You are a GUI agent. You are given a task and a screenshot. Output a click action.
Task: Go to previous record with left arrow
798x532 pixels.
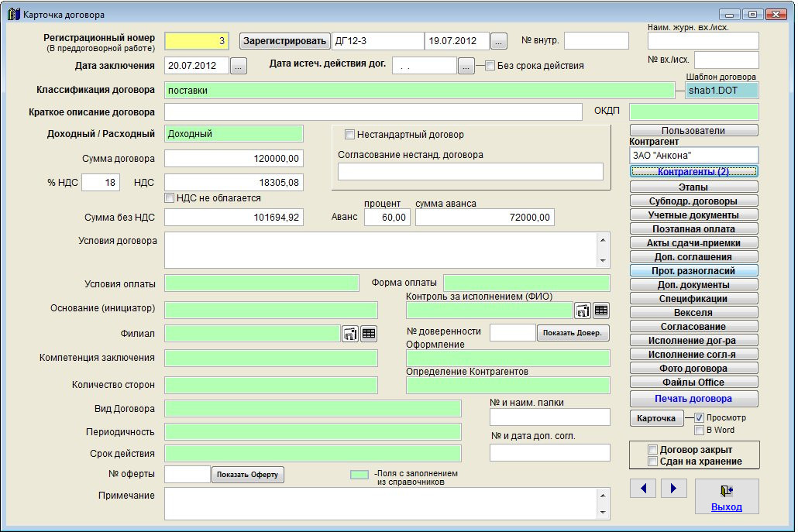(x=644, y=488)
